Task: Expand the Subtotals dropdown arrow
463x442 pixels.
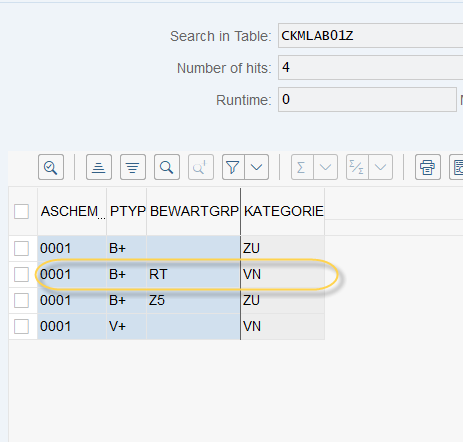Action: tap(381, 167)
